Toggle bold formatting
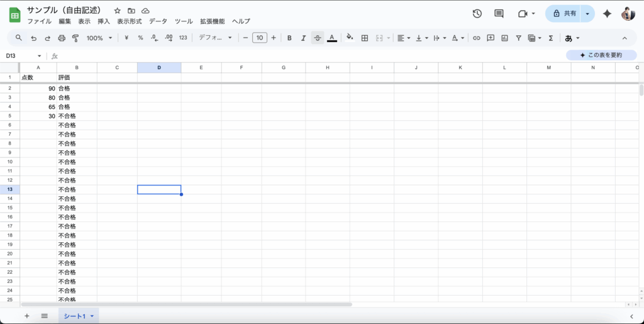 (x=289, y=38)
